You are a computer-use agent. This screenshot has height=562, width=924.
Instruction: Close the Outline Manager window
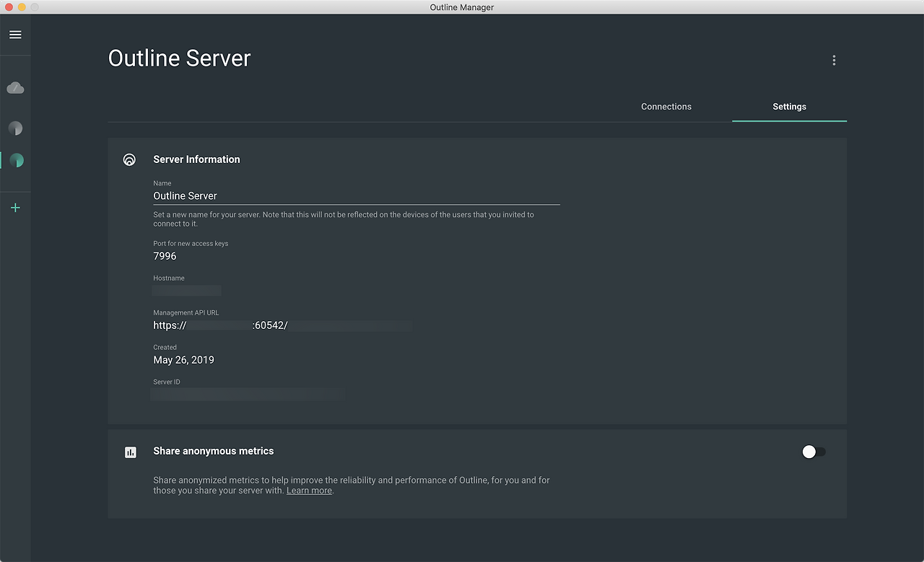(9, 7)
